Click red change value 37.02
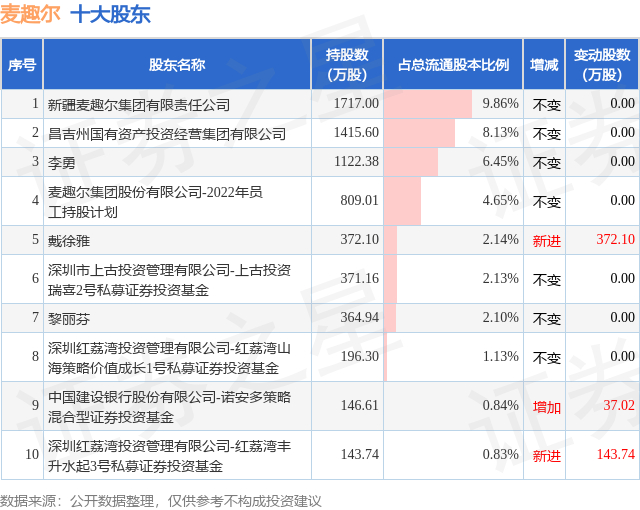 (x=619, y=406)
